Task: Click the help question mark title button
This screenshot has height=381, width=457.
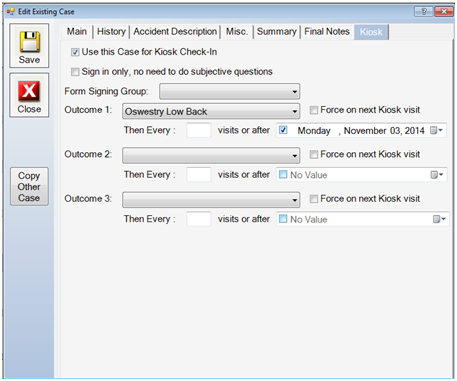Action: [424, 12]
